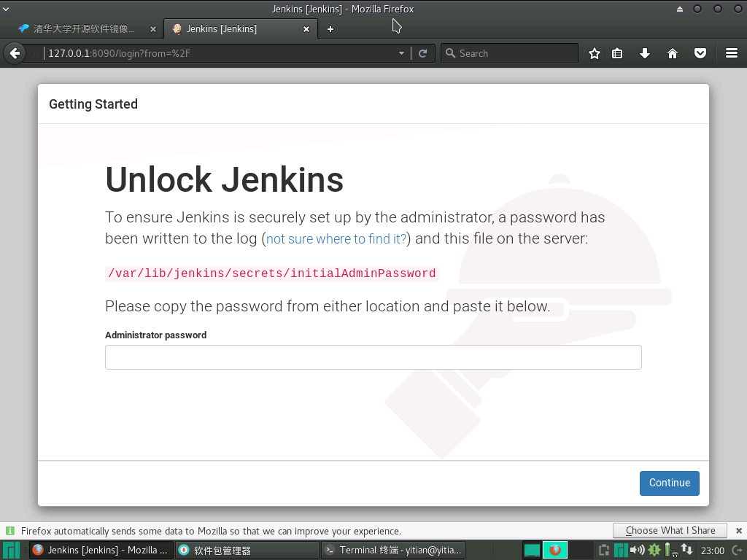Go to the Firefox home page icon
The height and width of the screenshot is (560, 747).
tap(673, 52)
